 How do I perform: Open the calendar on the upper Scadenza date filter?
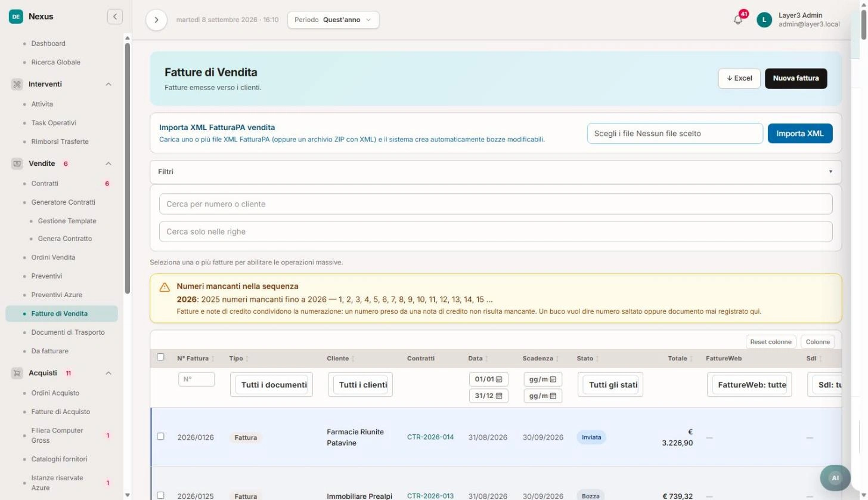click(x=553, y=379)
